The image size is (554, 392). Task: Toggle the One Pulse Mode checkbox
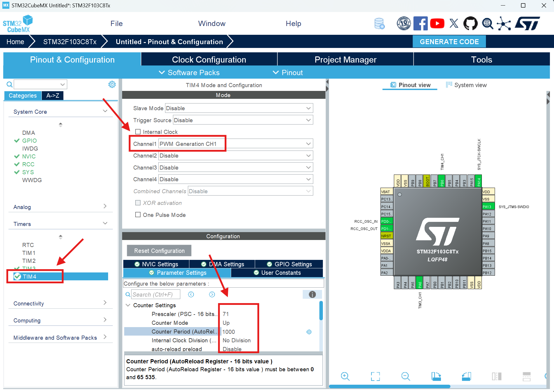(138, 215)
